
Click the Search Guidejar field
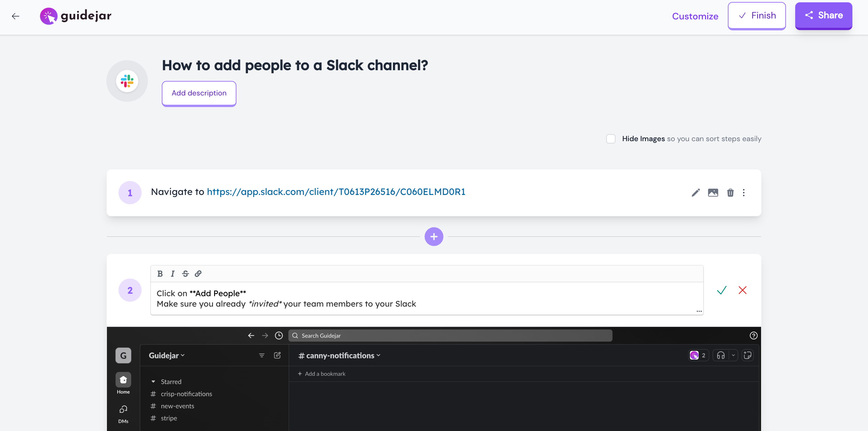click(x=450, y=336)
